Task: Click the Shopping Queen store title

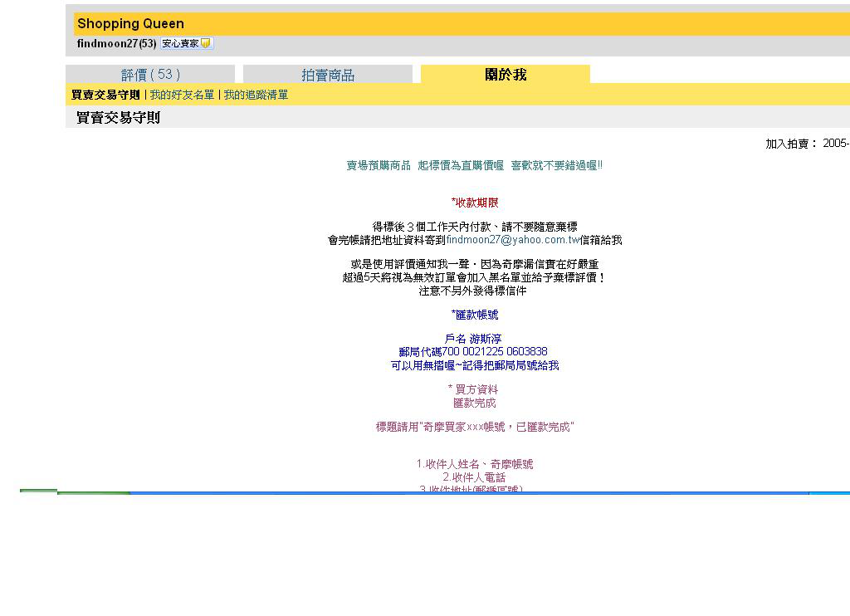Action: click(x=130, y=24)
